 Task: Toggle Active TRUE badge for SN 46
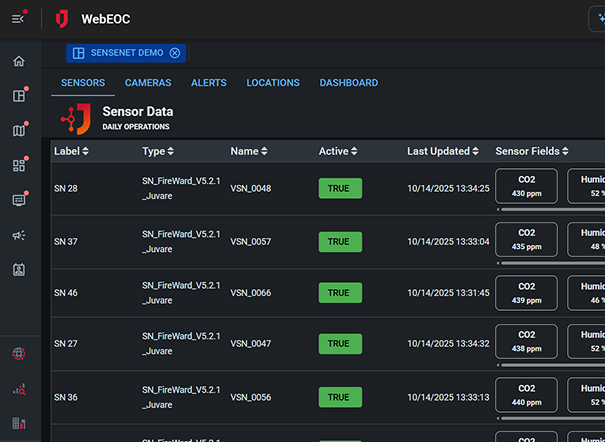(340, 293)
